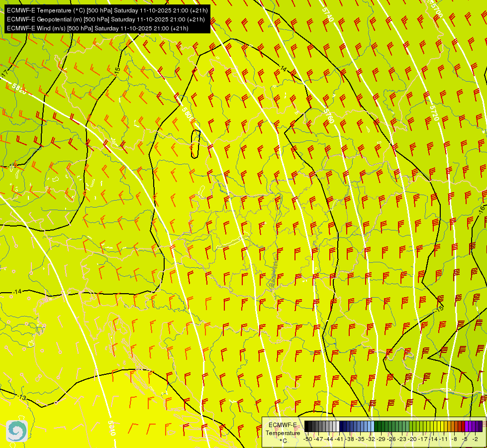The image size is (487, 448).
Task: Click the -41 legend tick value
Action: [339, 440]
